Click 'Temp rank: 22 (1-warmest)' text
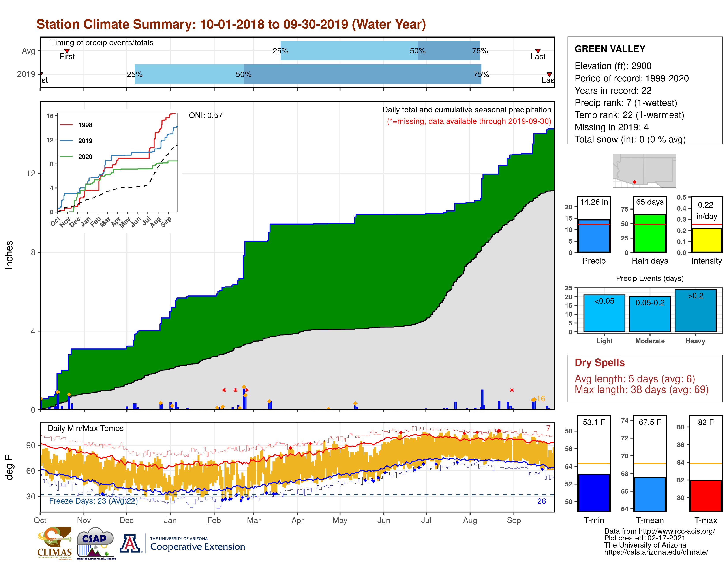The width and height of the screenshot is (728, 563). (x=629, y=115)
